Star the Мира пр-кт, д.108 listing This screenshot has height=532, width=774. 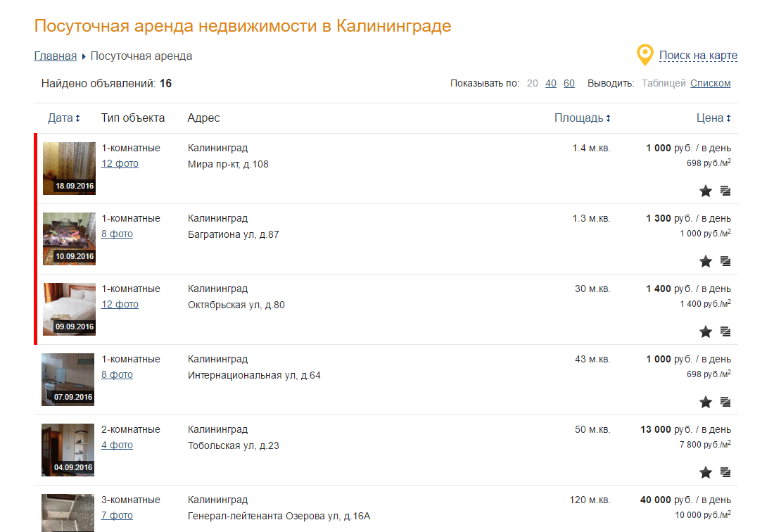coord(706,191)
